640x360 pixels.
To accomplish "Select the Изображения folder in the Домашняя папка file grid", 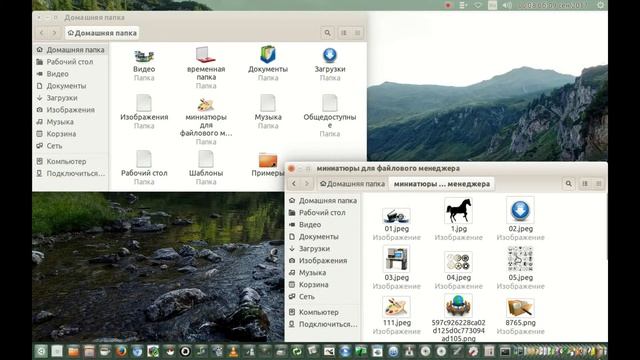I will coord(144,103).
